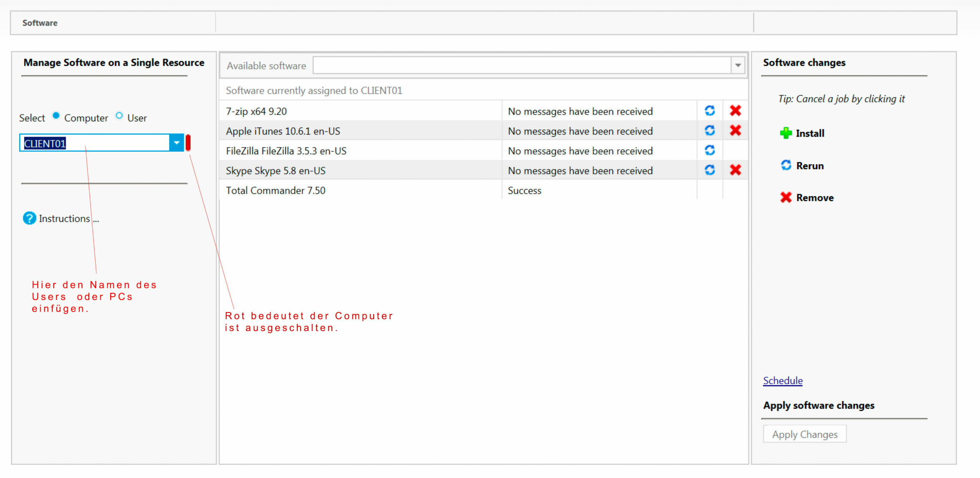Click the CLIENT01 name input field

[95, 143]
